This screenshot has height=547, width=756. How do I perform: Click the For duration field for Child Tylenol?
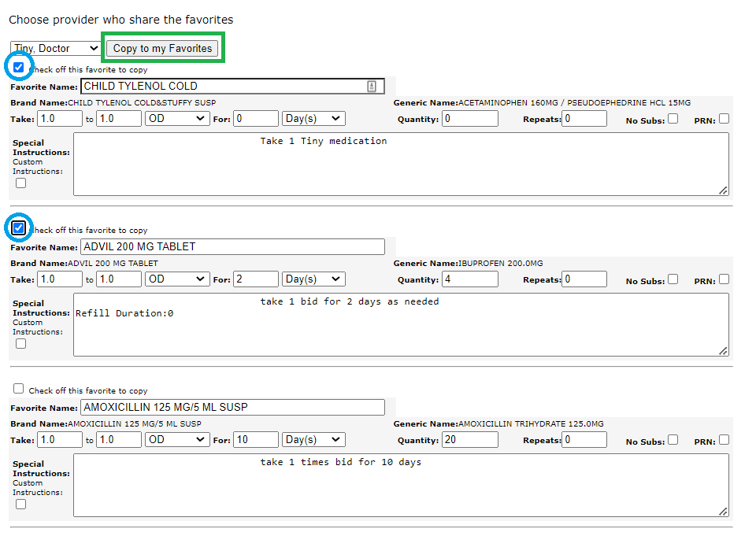[255, 119]
